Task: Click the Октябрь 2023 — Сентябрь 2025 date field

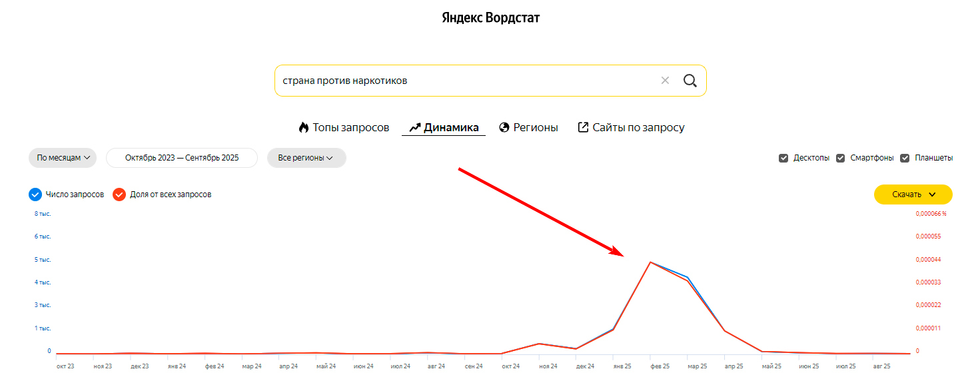Action: point(182,158)
